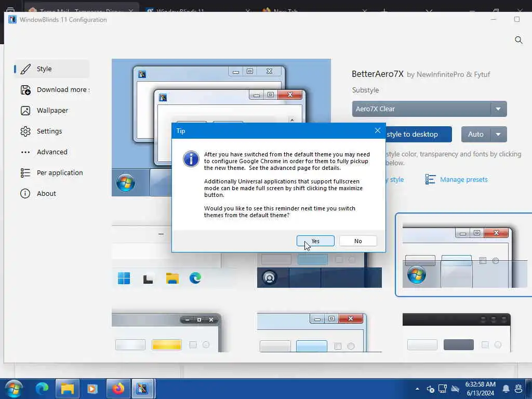Select the light blue Aero style thumbnail

(320, 332)
